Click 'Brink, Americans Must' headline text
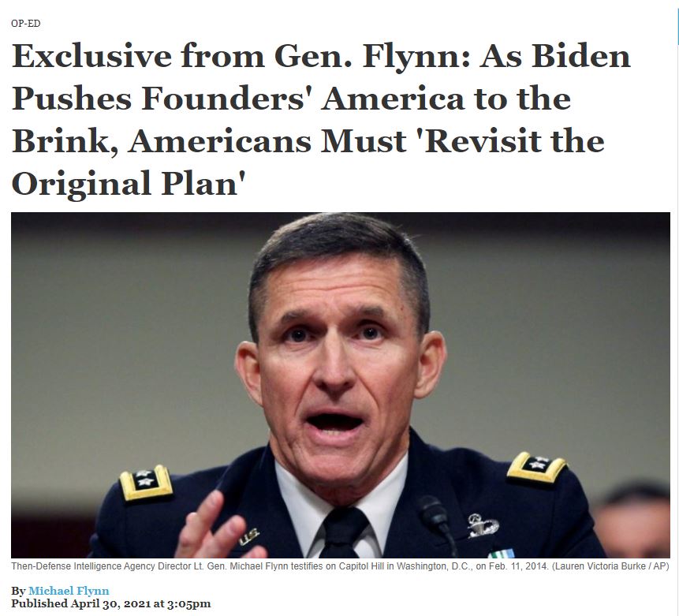 click(210, 141)
